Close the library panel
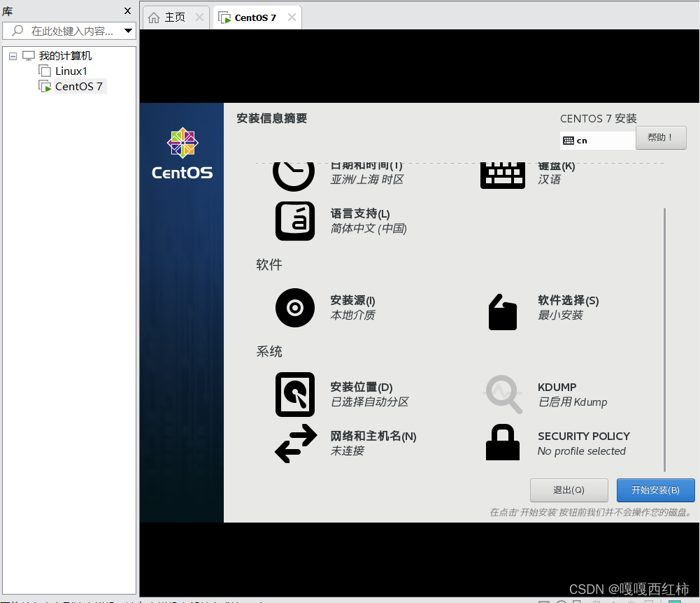 pos(128,10)
